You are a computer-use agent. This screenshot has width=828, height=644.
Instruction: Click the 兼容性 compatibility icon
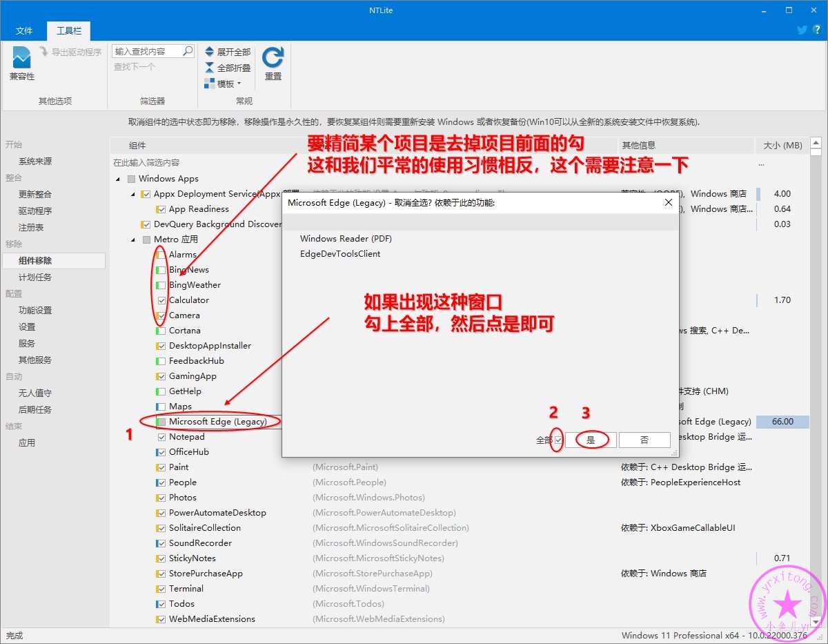coord(21,58)
